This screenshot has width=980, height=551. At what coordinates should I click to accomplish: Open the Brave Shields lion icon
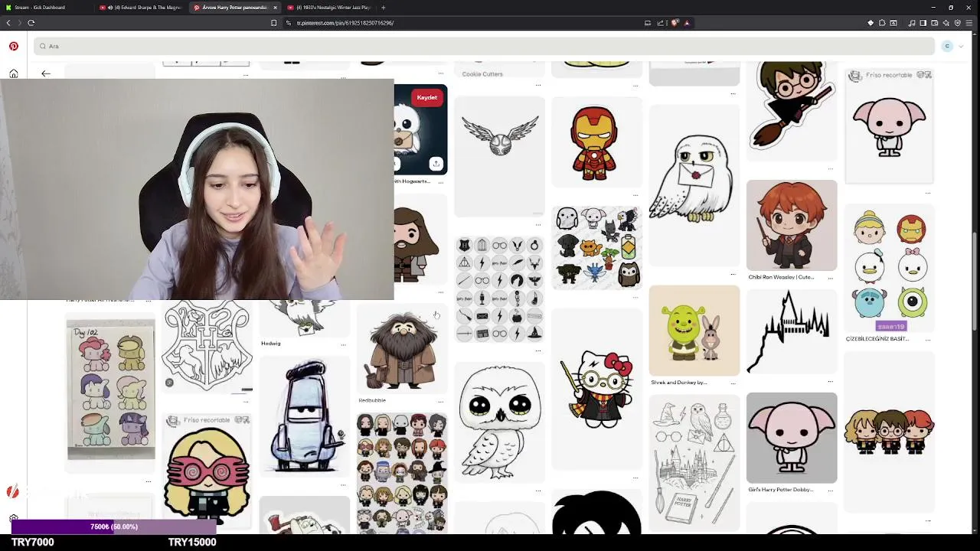coord(675,23)
